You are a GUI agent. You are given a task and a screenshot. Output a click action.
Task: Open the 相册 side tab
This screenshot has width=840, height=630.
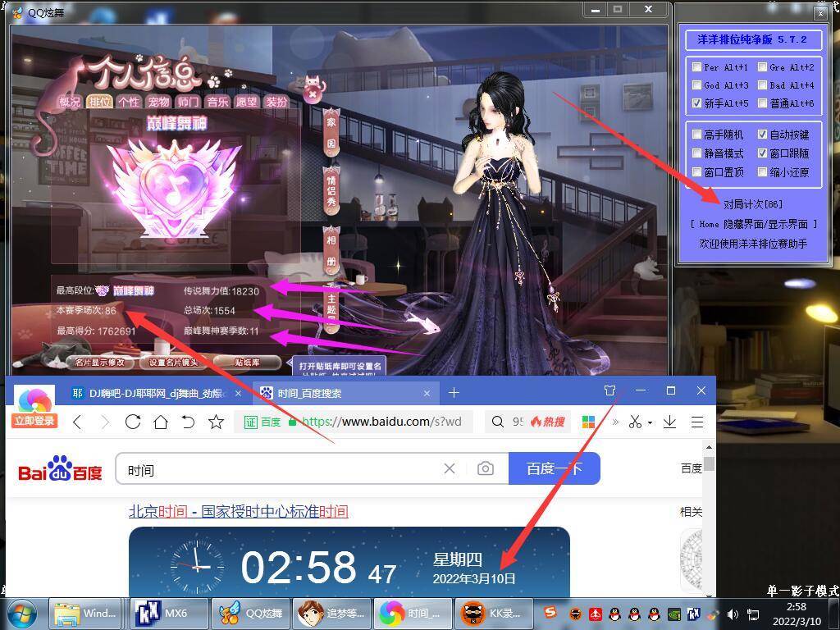(331, 250)
